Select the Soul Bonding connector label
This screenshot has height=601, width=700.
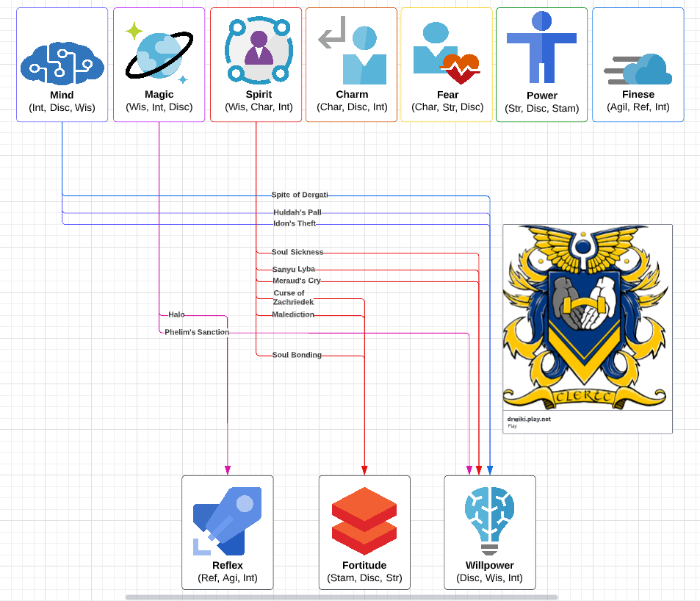[x=297, y=355]
